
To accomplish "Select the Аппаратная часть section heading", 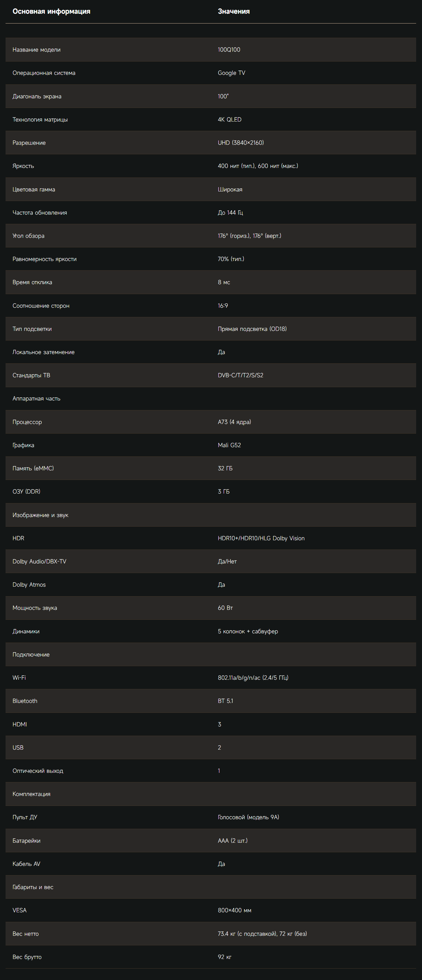I will (36, 399).
